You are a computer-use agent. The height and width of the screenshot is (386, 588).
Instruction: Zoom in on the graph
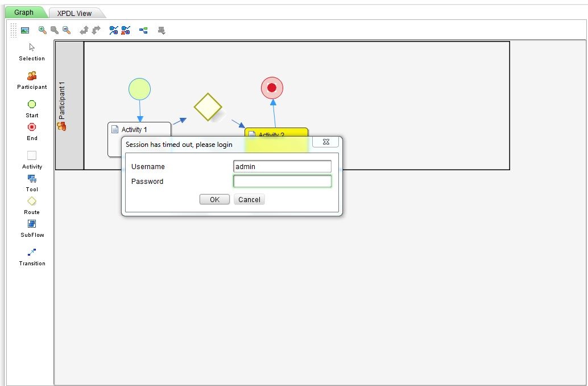pyautogui.click(x=43, y=30)
